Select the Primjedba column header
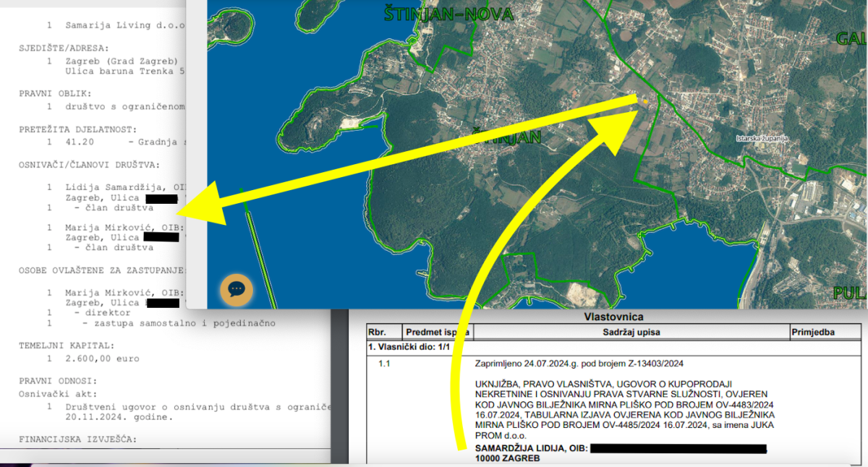The width and height of the screenshot is (868, 467). [x=813, y=333]
